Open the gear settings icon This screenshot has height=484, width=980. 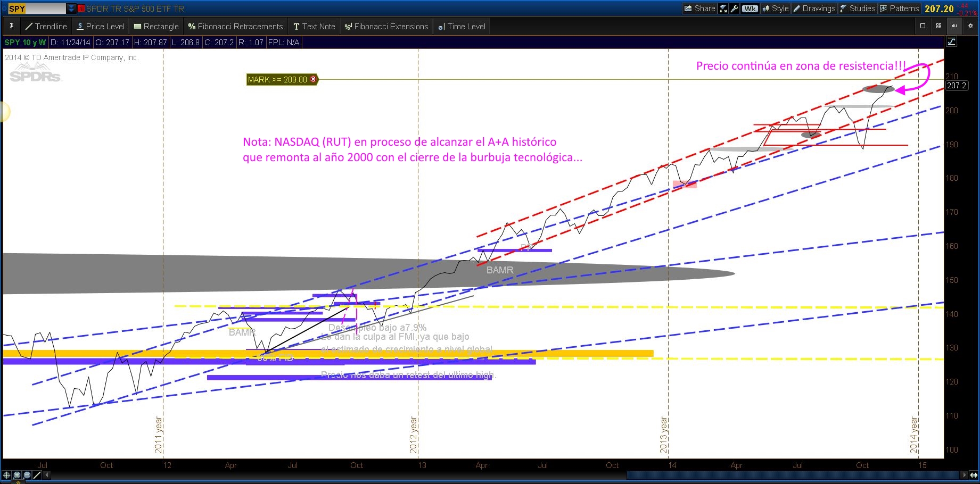click(970, 26)
